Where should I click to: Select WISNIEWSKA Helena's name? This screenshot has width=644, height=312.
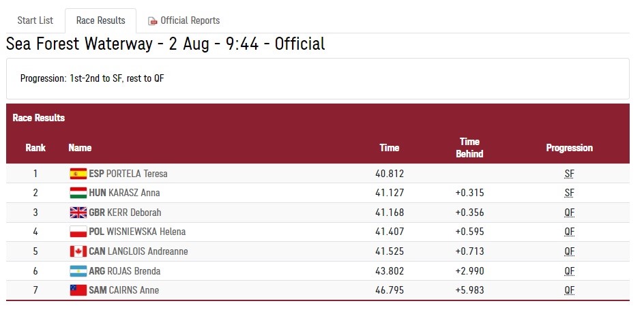(x=146, y=232)
